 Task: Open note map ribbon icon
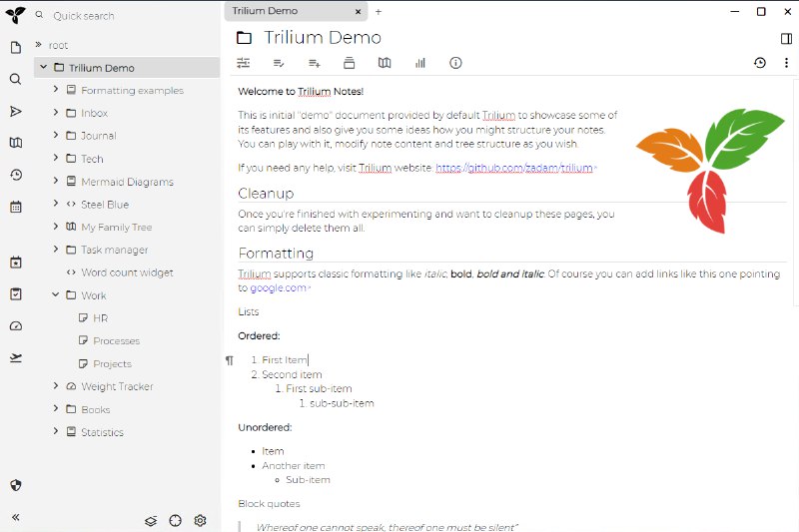pos(385,63)
